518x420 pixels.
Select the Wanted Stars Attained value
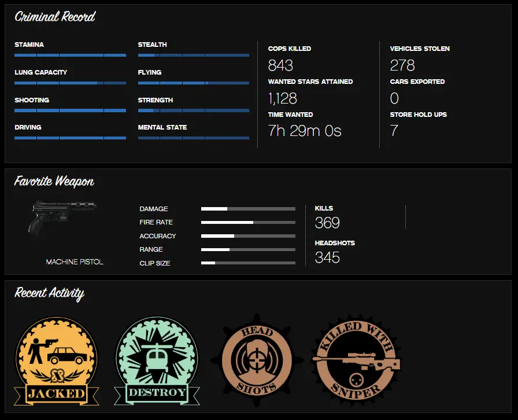click(x=283, y=98)
